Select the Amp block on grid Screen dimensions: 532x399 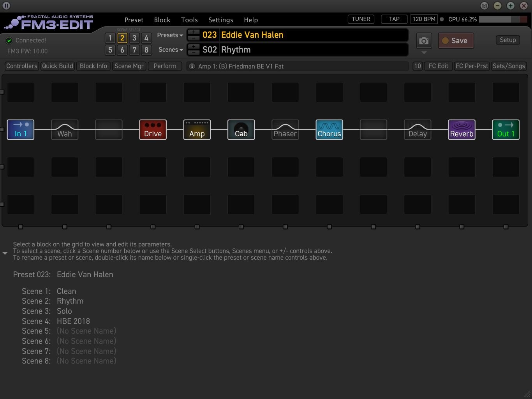click(x=197, y=130)
